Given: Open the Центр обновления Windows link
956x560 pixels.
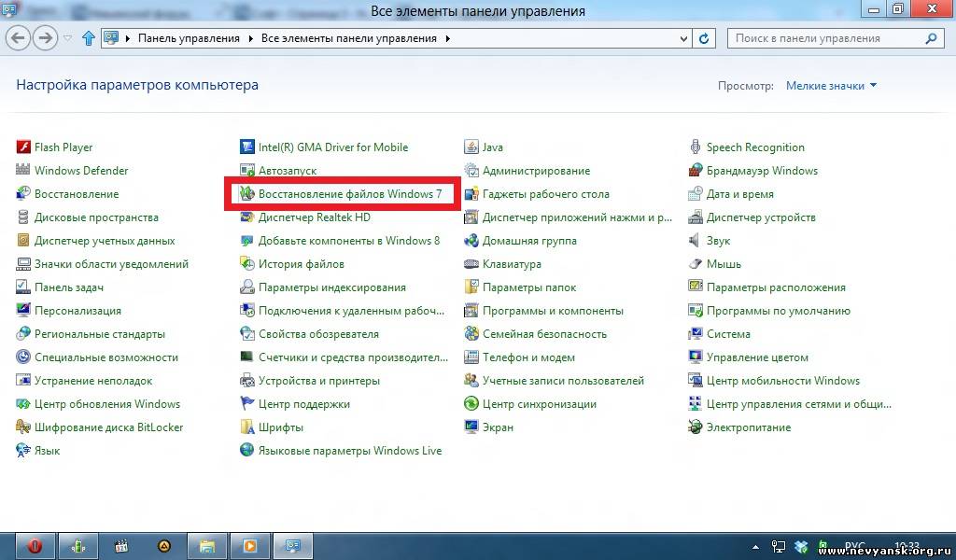Looking at the screenshot, I should pos(107,404).
